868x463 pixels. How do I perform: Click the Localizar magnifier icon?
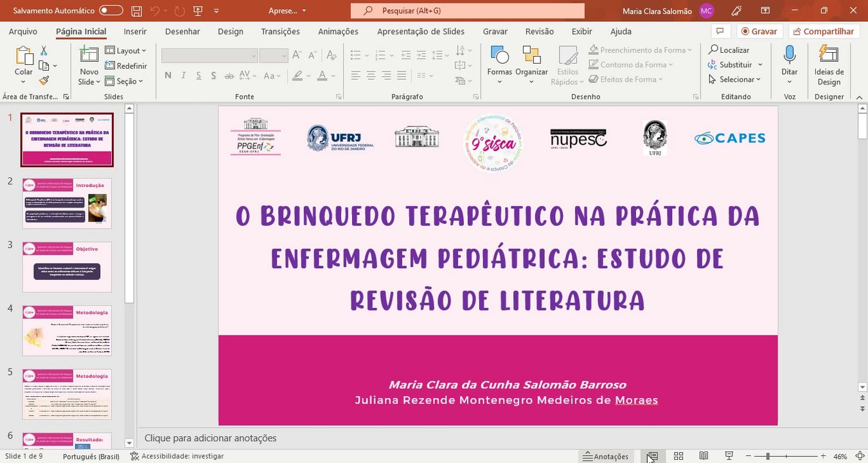point(713,50)
